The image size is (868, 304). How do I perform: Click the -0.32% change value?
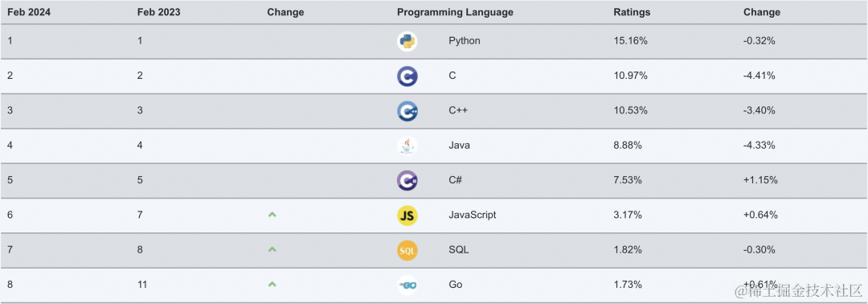pos(759,41)
